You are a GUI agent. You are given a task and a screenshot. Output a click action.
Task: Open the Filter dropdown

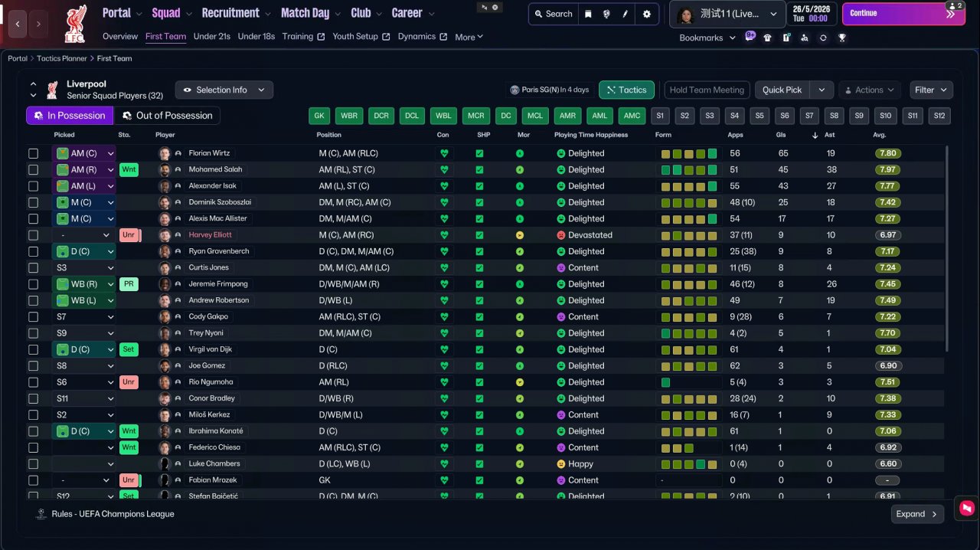932,90
